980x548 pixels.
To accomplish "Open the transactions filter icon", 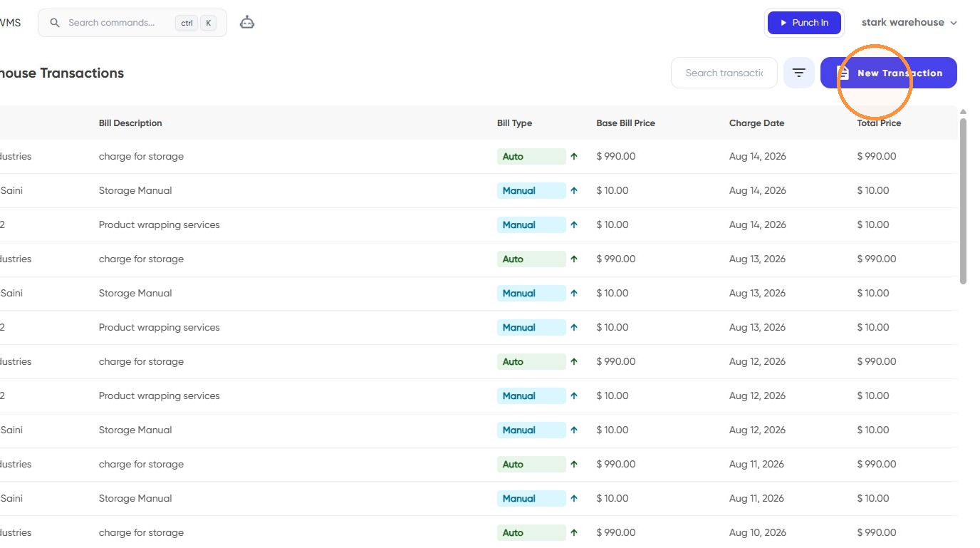I will 799,73.
